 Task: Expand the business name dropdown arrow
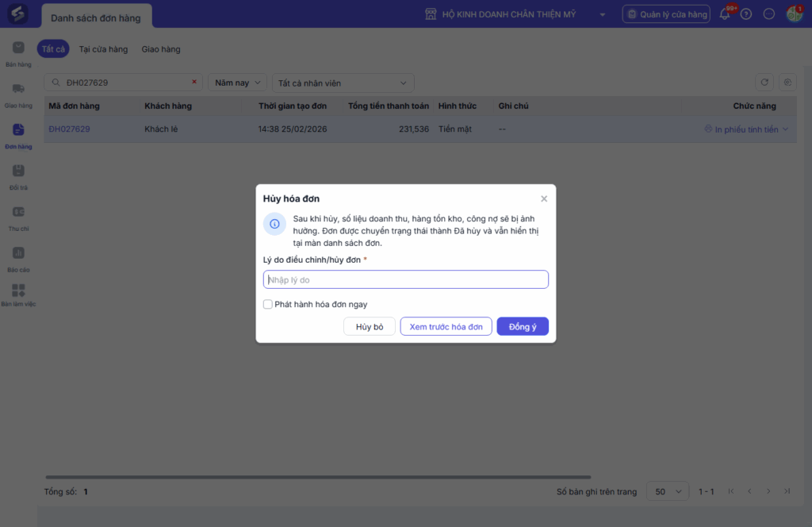[603, 14]
